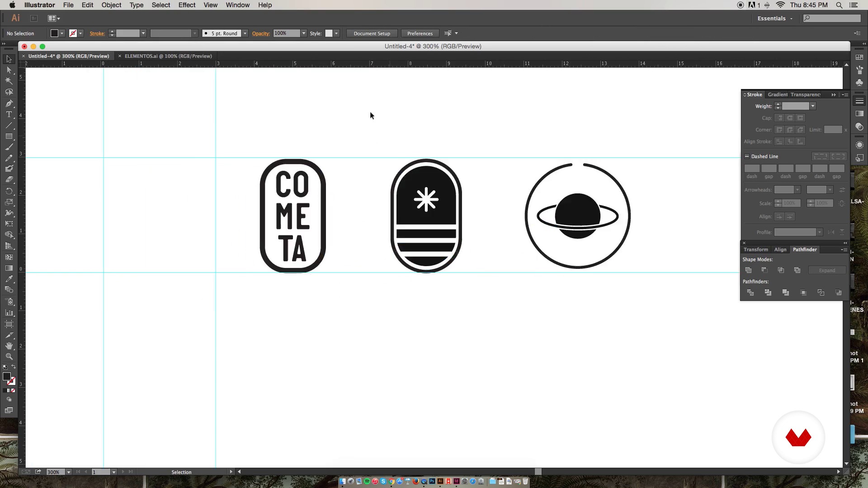Select the Direct Selection tool

click(9, 70)
